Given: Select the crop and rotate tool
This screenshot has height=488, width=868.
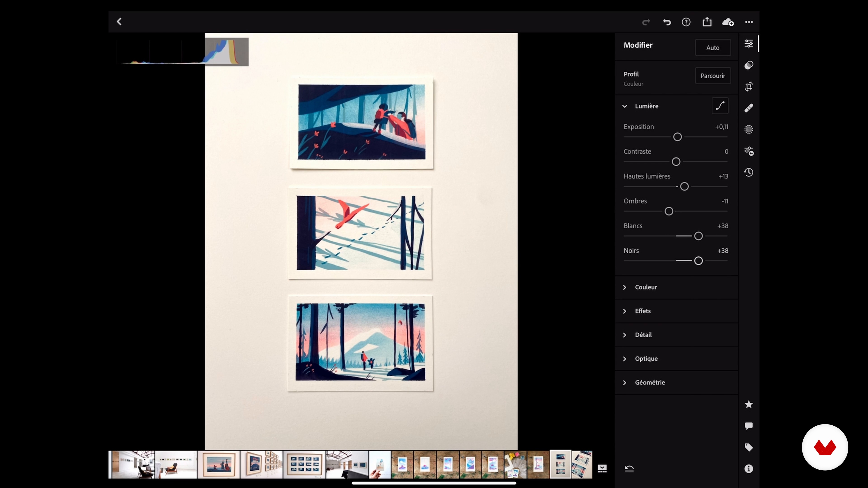Looking at the screenshot, I should [x=749, y=87].
